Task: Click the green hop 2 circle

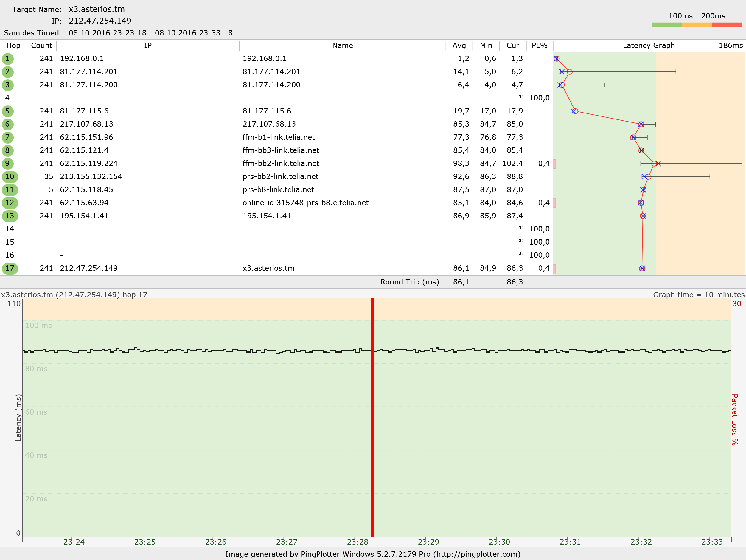Action: click(7, 72)
